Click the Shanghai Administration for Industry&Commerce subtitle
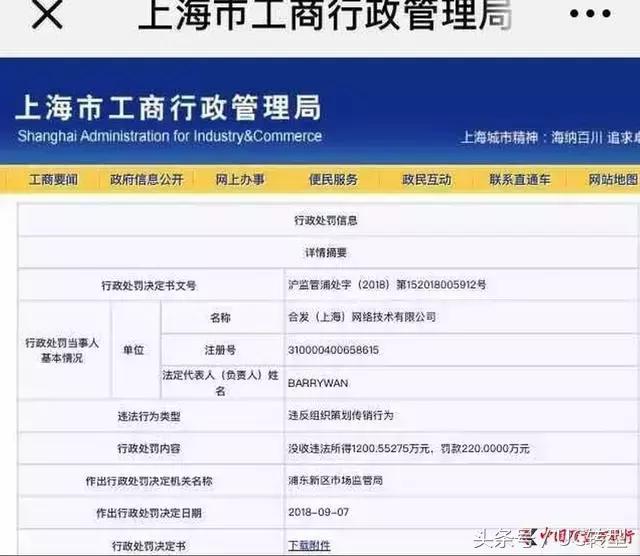The height and width of the screenshot is (556, 640). coord(170,136)
